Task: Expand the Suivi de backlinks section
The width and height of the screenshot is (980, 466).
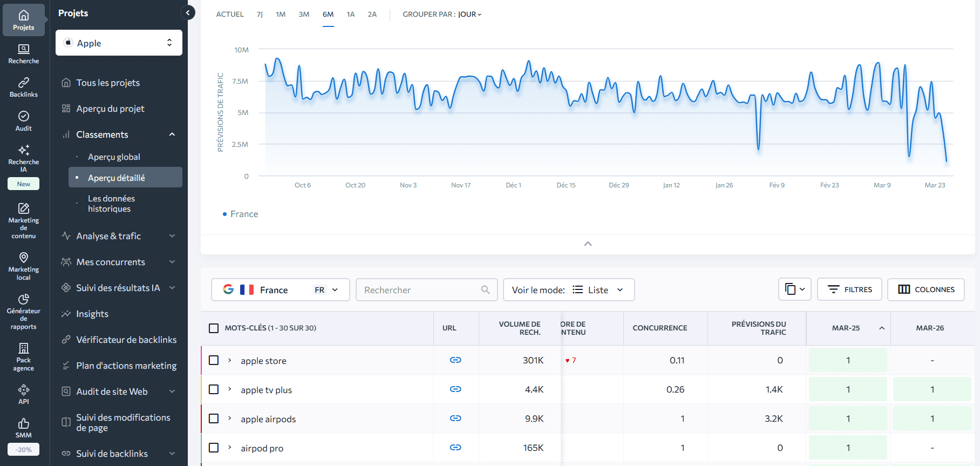Action: point(172,454)
